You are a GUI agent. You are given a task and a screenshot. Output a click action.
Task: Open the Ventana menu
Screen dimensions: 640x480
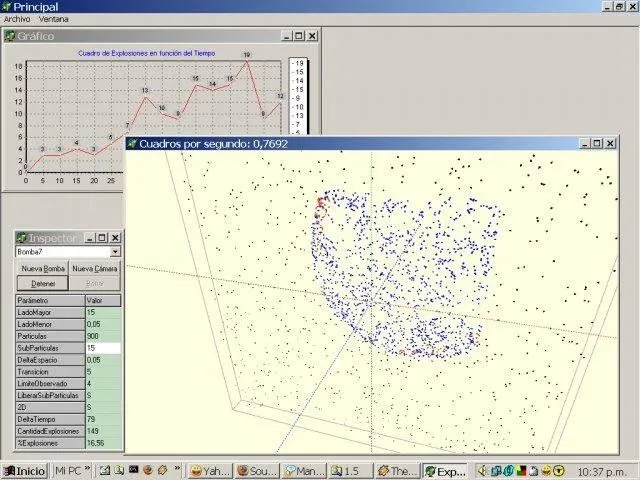pyautogui.click(x=53, y=19)
